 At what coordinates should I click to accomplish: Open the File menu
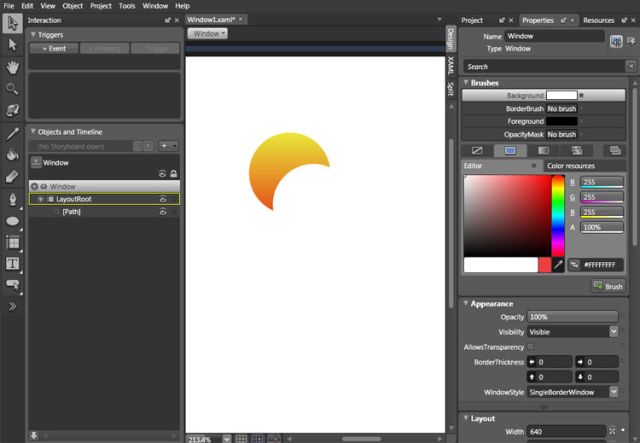[9, 6]
